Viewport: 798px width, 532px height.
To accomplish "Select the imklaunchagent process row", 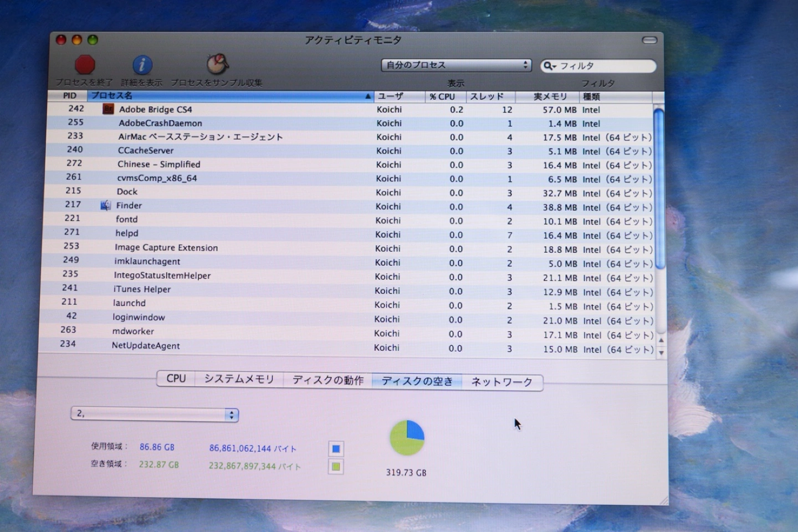I will pos(347,262).
